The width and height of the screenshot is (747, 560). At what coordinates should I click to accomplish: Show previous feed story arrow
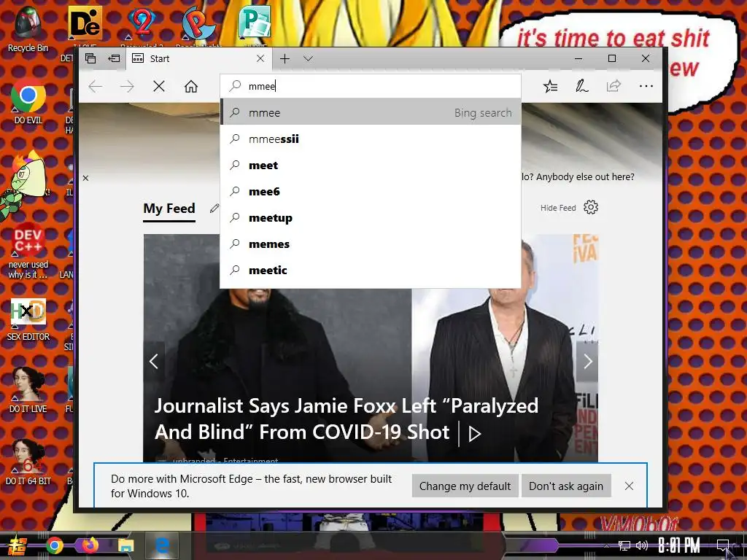pyautogui.click(x=154, y=362)
